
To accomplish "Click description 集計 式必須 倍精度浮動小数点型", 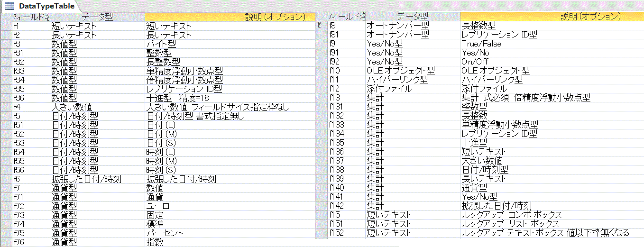I will tap(552, 98).
